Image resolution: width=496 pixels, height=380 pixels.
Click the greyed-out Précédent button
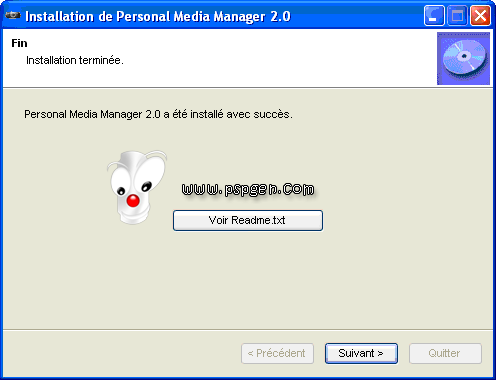(277, 353)
